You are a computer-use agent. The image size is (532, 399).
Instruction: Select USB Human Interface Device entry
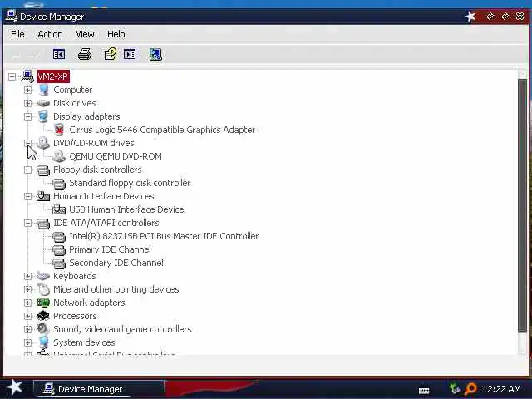click(x=126, y=209)
